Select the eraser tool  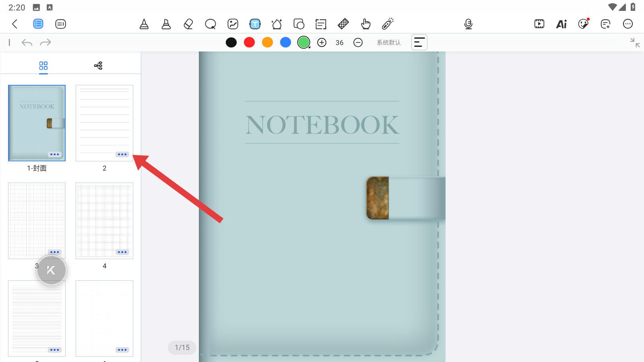click(188, 24)
